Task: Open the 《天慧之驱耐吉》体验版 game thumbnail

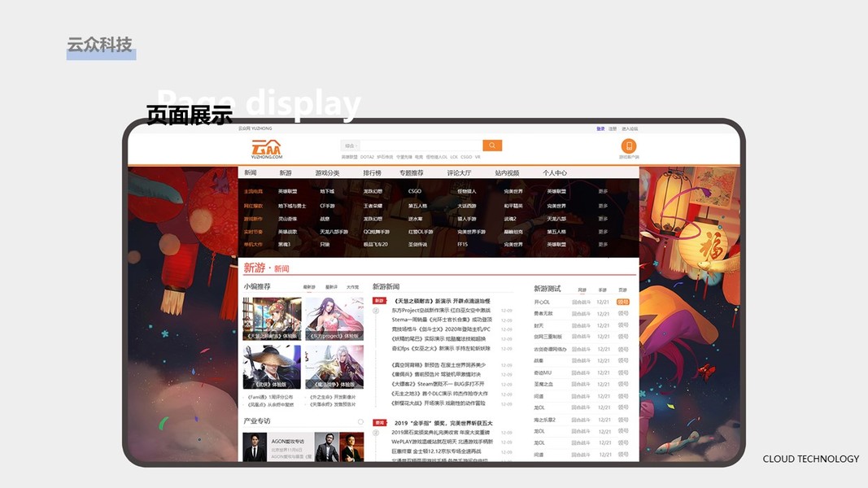Action: point(272,319)
